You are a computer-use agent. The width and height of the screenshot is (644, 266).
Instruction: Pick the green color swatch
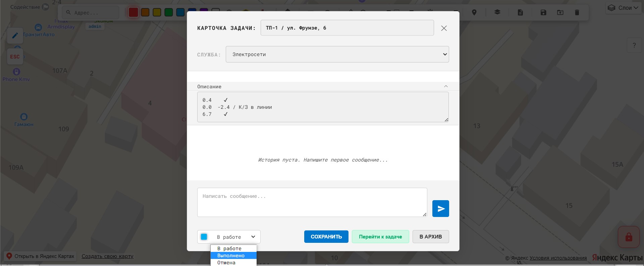[x=169, y=12]
